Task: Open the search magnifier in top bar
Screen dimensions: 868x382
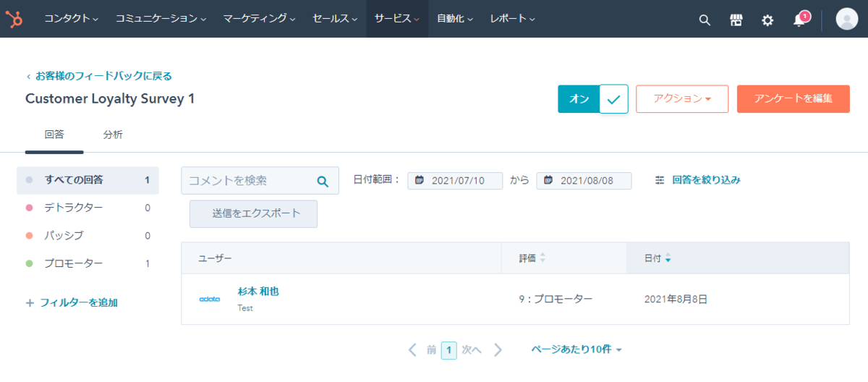Action: pyautogui.click(x=705, y=20)
